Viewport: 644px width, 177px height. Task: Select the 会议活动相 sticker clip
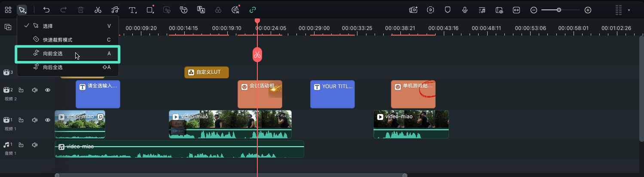(260, 94)
